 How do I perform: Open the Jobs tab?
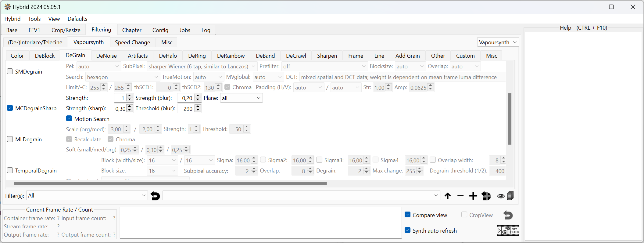click(185, 30)
